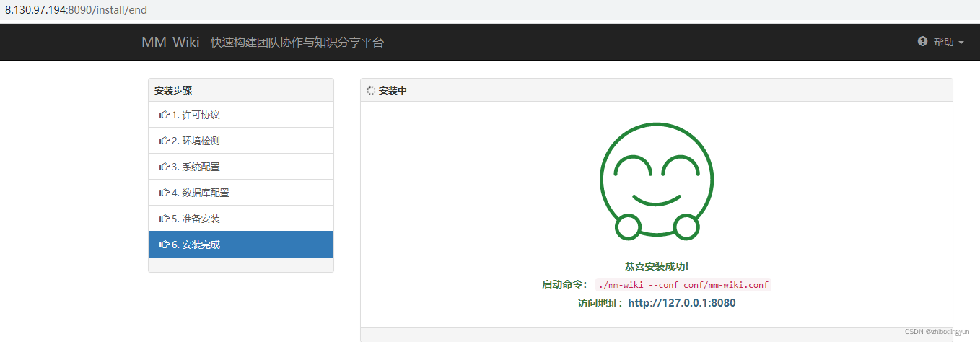Image resolution: width=980 pixels, height=342 pixels.
Task: Open the http://127.0.0.1:8080 access address
Action: coord(682,303)
